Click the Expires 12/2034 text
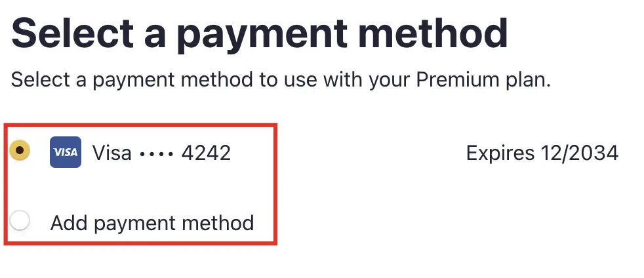 (542, 153)
